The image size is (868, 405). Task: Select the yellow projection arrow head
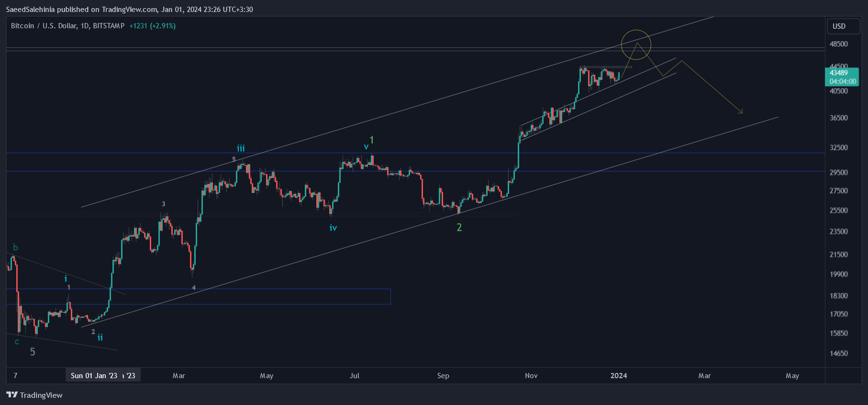(740, 111)
